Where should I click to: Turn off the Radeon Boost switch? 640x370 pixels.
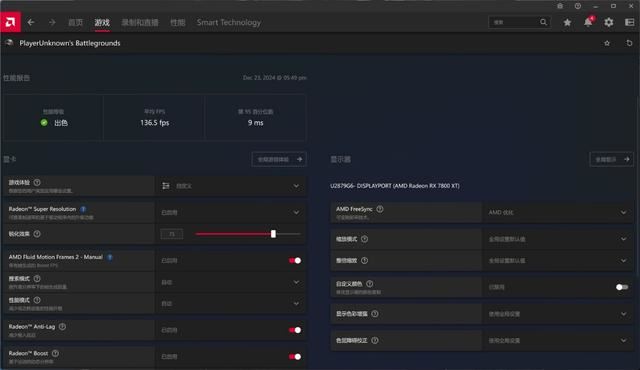click(295, 356)
